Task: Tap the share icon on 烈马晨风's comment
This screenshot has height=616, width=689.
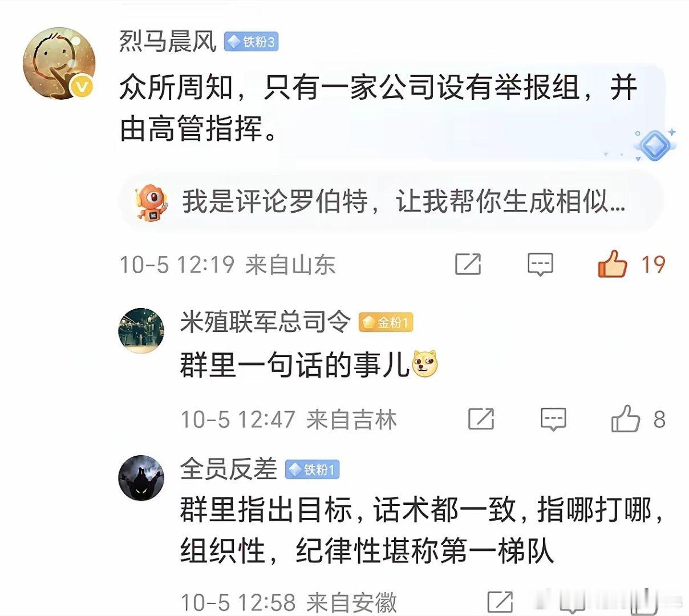Action: click(468, 264)
